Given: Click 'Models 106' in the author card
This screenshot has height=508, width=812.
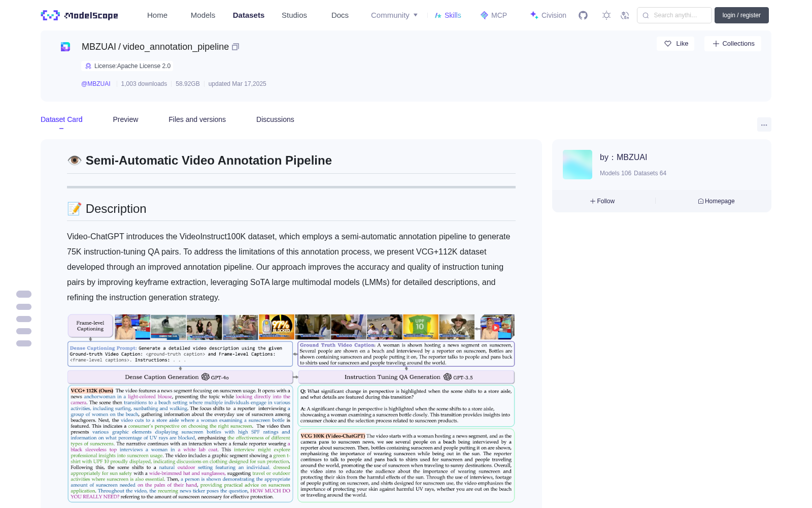Looking at the screenshot, I should [616, 173].
